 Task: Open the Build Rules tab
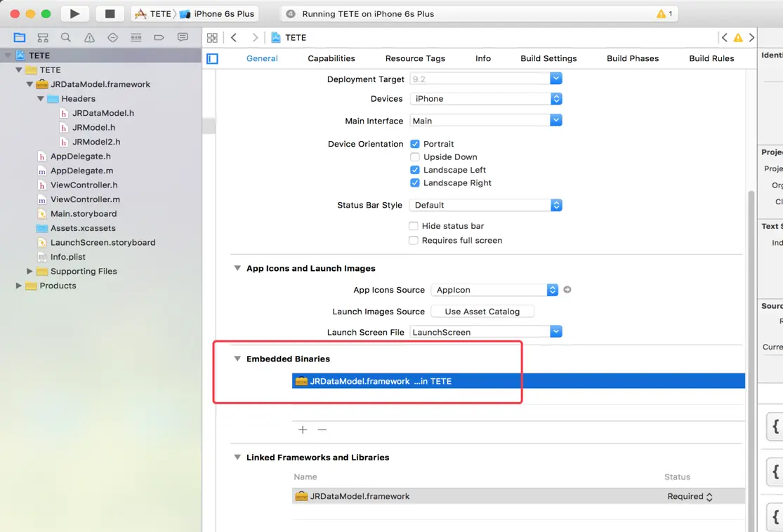coord(711,58)
